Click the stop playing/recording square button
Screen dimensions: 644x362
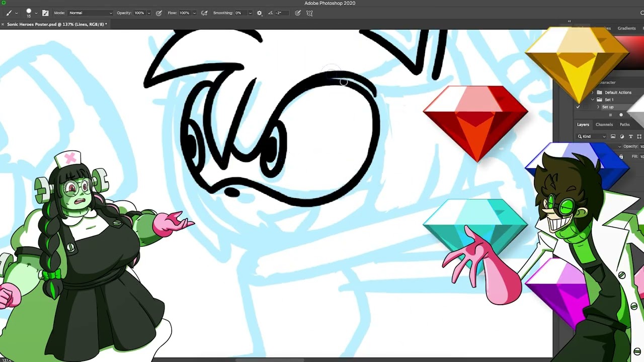(x=611, y=115)
